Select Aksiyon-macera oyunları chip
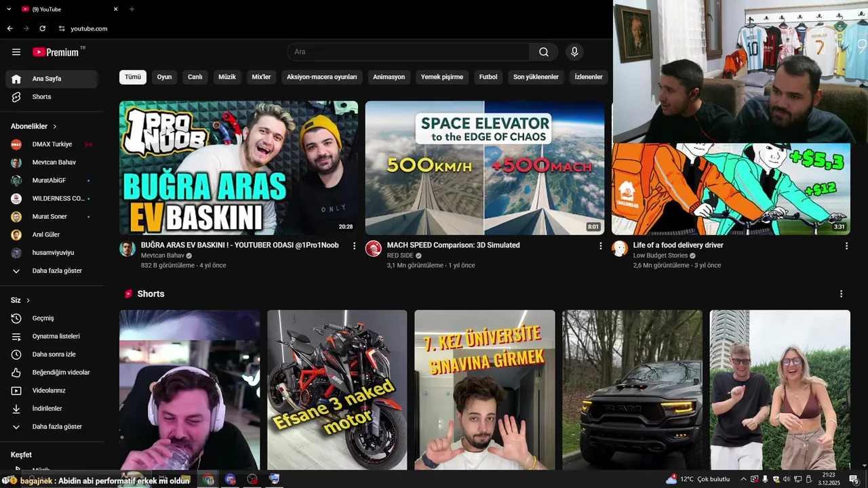This screenshot has width=868, height=488. pos(322,77)
